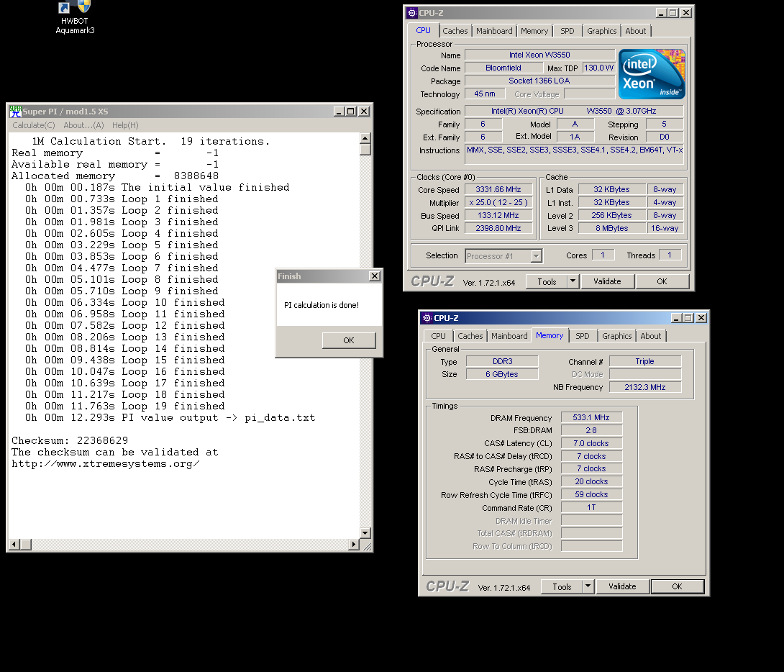The width and height of the screenshot is (784, 672).
Task: Click Validate in lower CPU-Z window
Action: click(622, 586)
